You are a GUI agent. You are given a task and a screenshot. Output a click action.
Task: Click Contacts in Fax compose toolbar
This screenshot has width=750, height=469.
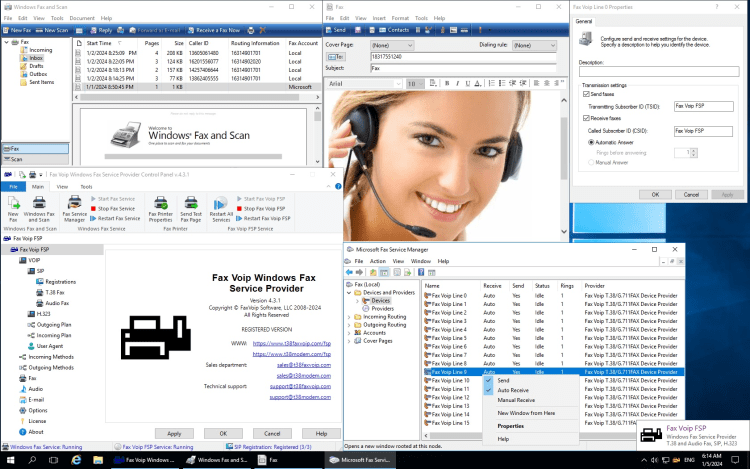click(x=394, y=30)
